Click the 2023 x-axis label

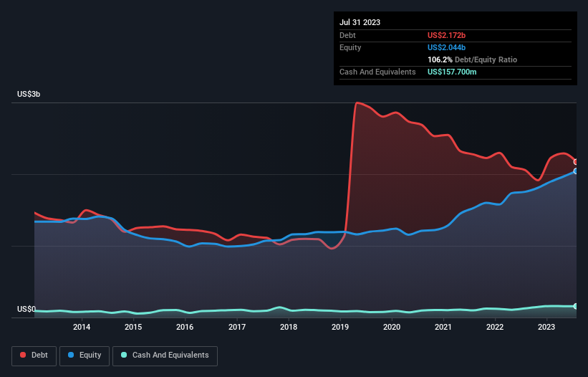tap(546, 327)
